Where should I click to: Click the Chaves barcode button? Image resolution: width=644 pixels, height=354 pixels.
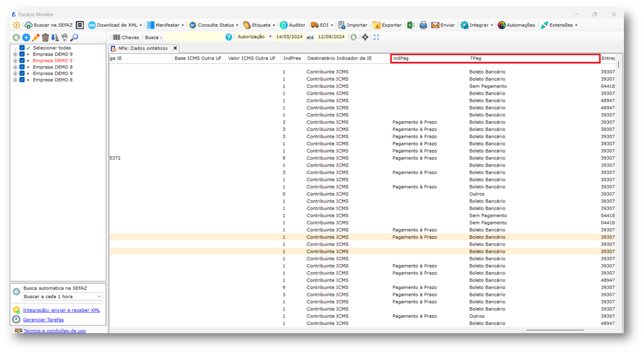point(126,37)
